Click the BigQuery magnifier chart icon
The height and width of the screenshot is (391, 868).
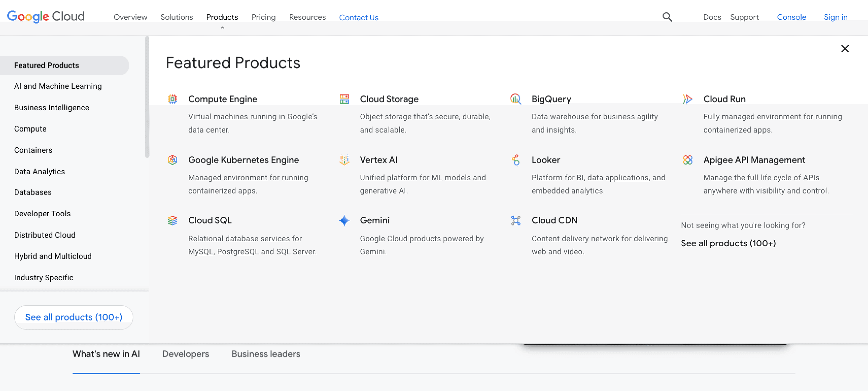tap(515, 99)
